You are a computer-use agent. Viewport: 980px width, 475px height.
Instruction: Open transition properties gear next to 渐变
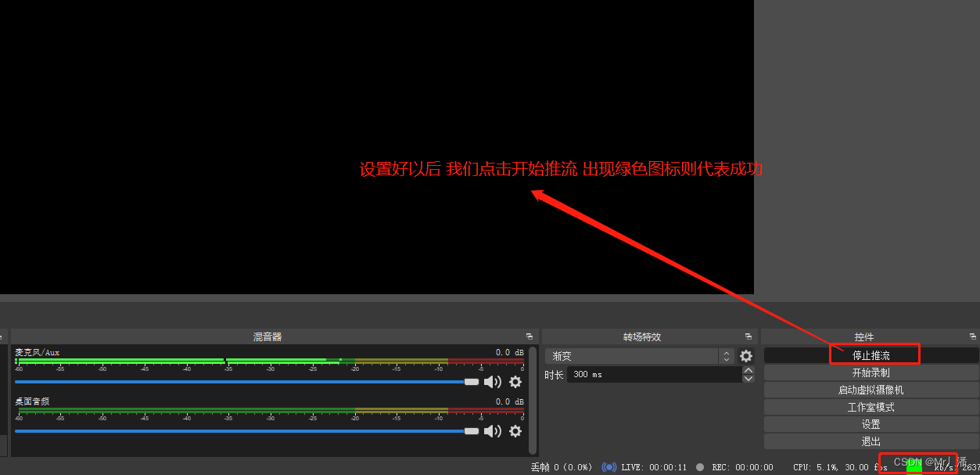click(746, 356)
